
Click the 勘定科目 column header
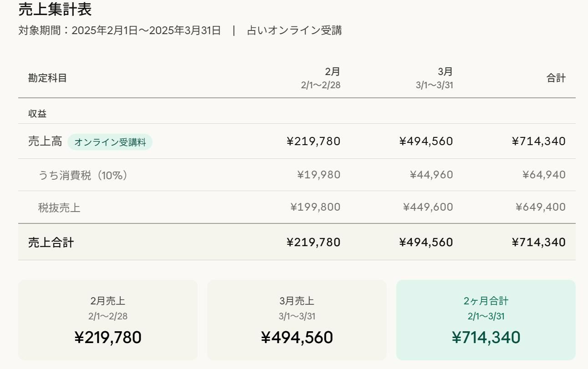pyautogui.click(x=47, y=78)
